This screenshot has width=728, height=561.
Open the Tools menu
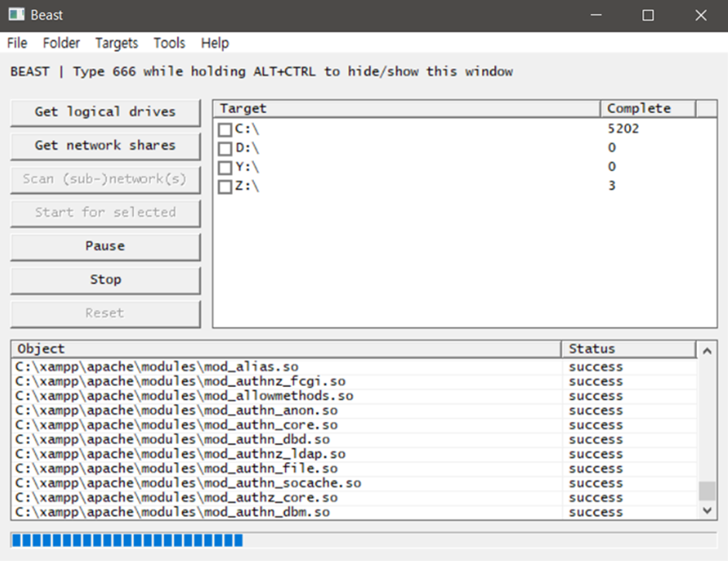[169, 43]
